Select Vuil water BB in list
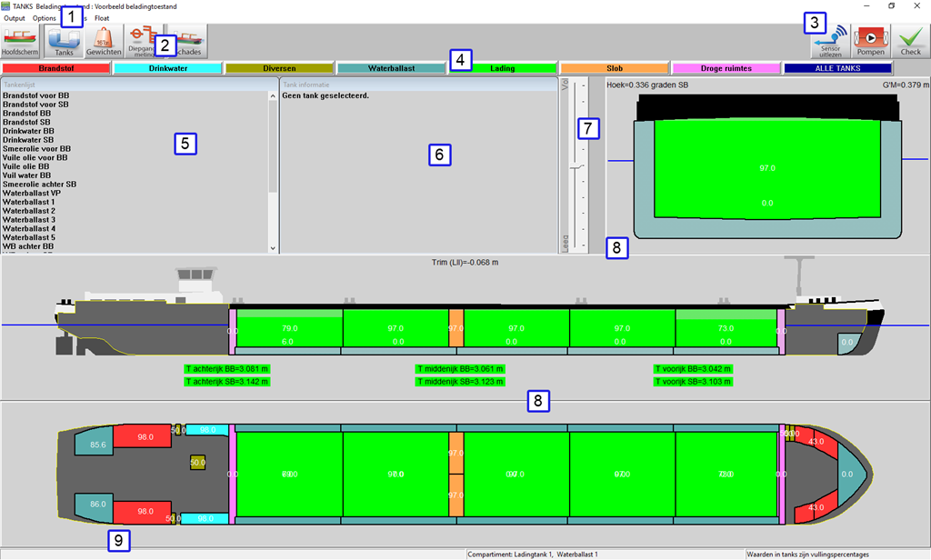931x560 pixels. [x=26, y=175]
